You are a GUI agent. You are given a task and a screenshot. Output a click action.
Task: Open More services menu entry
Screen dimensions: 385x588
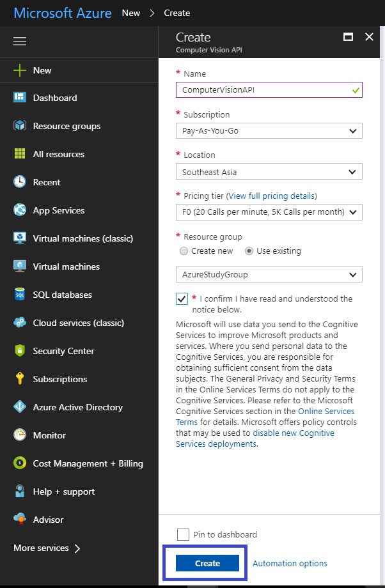(x=47, y=548)
